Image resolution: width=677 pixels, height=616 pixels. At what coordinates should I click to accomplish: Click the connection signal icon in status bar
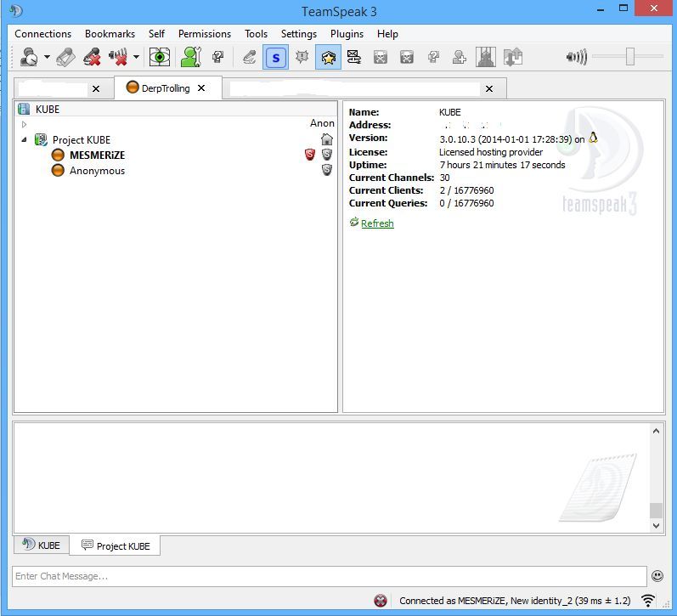tap(648, 601)
